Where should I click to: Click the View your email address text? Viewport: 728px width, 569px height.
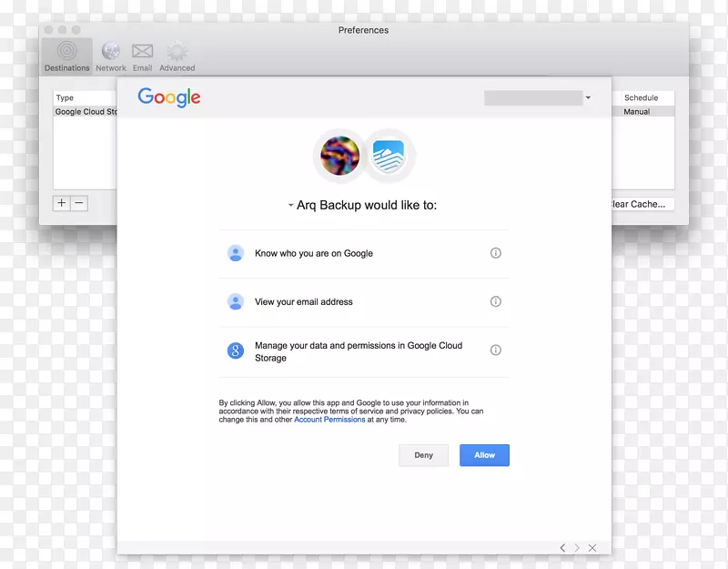304,302
